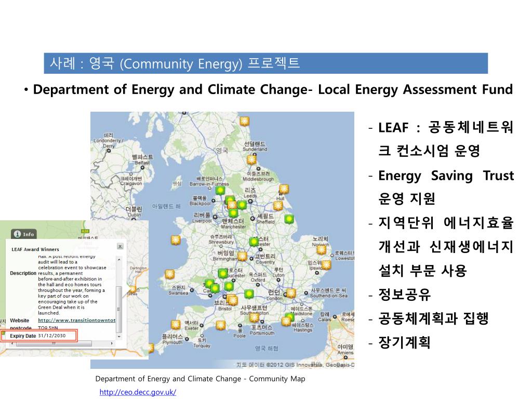This screenshot has width=532, height=399.
Task: Click the orange marker in southwest Wales above Swansea
Action: click(x=169, y=274)
